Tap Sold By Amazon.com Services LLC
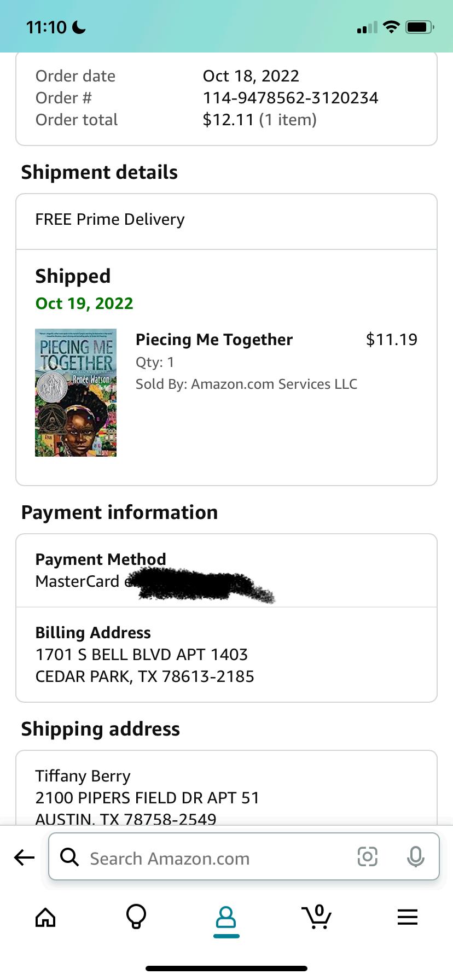 pos(246,384)
